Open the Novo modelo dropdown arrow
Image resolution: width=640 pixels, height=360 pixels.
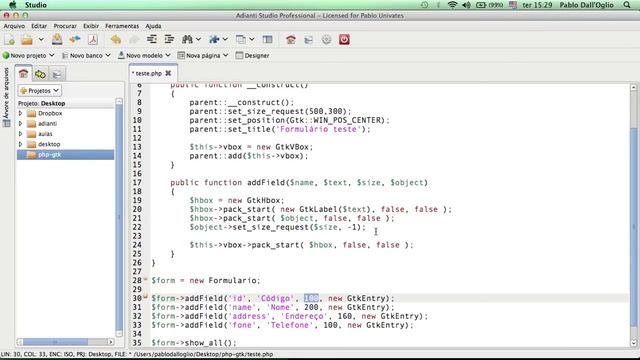[x=168, y=56]
